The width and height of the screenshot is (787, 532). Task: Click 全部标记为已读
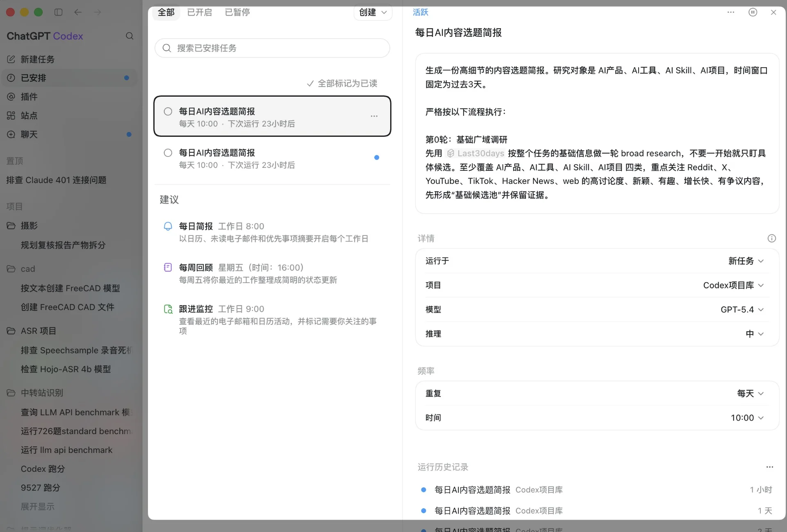342,84
